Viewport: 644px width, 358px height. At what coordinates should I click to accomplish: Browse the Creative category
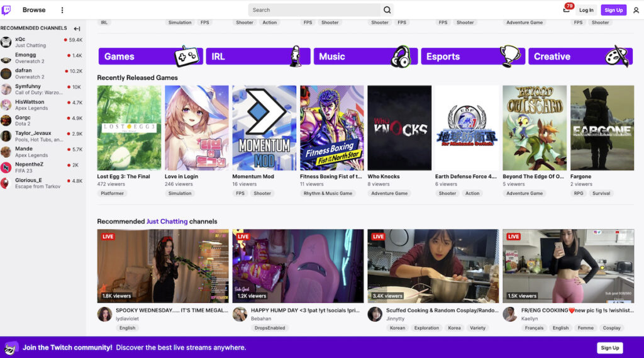pos(580,56)
